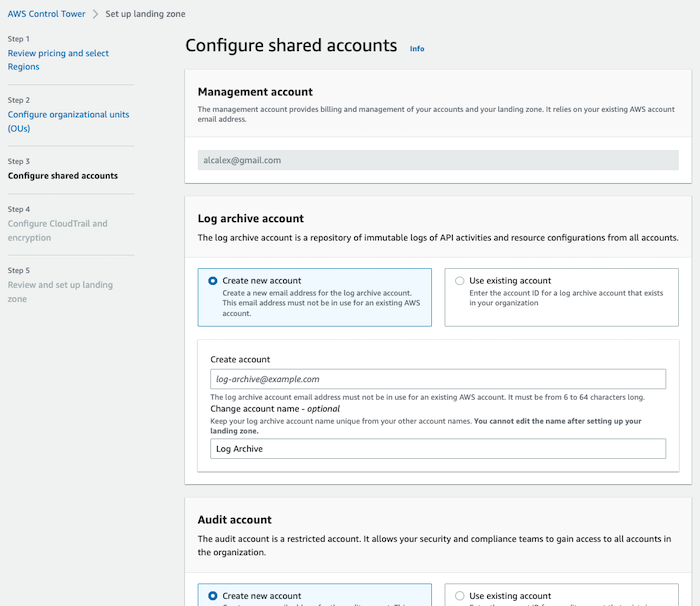Select Create new account for log archive
Image resolution: width=700 pixels, height=606 pixels.
click(x=213, y=281)
